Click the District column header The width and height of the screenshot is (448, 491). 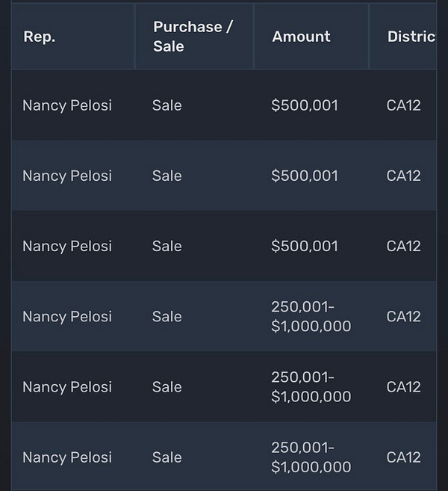click(411, 37)
